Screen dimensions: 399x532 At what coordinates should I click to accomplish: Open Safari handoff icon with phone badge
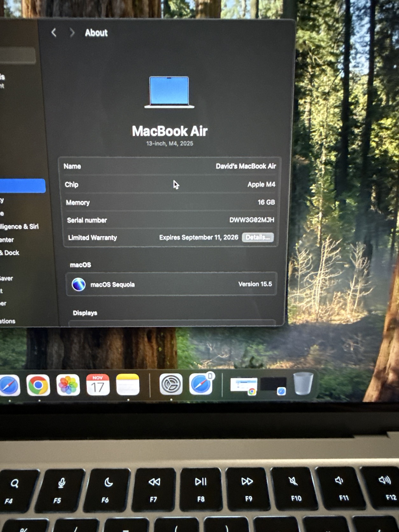(201, 384)
